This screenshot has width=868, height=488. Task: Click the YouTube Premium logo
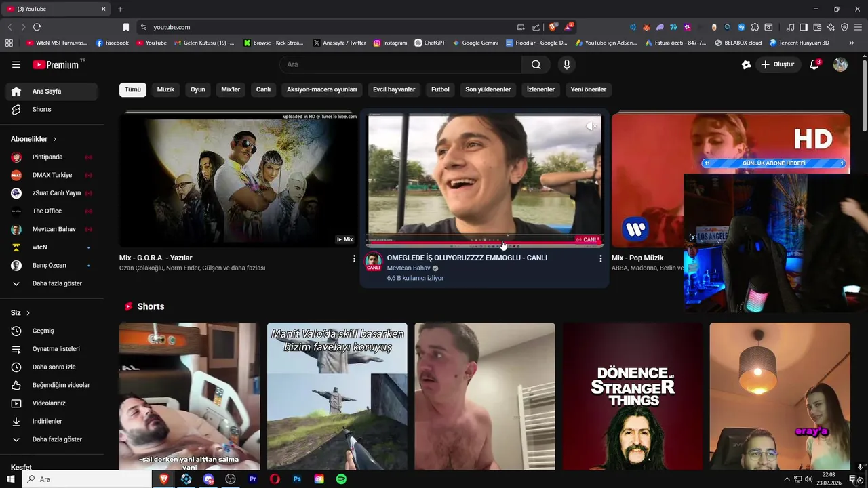tap(56, 64)
